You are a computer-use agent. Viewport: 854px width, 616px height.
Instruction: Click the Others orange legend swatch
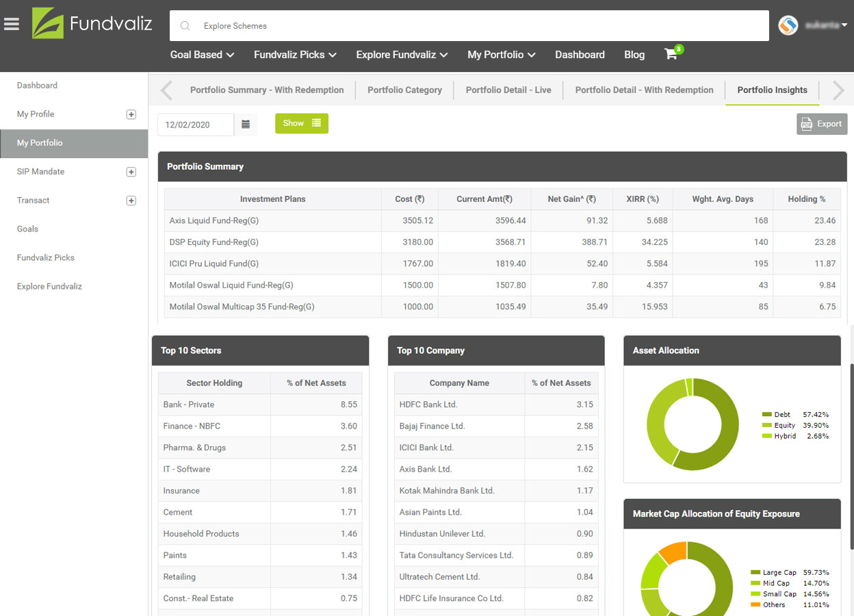click(755, 605)
